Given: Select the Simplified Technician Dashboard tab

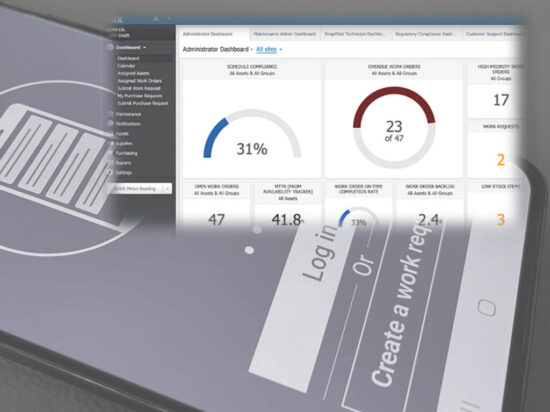Looking at the screenshot, I should pos(355,34).
